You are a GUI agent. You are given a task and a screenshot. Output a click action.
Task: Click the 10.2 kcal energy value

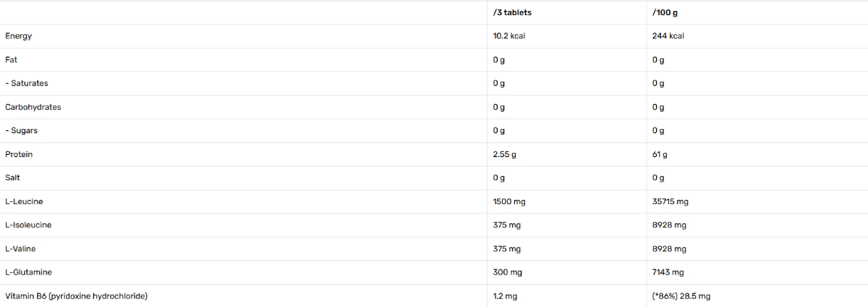(509, 36)
